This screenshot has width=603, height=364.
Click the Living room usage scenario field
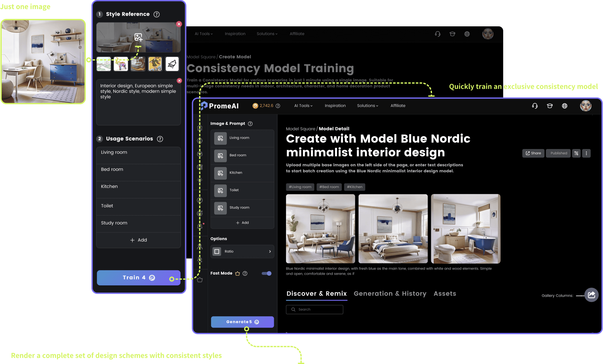click(138, 155)
